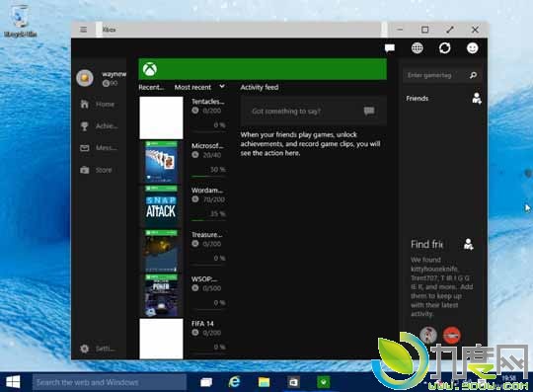Viewport: 533px width, 392px height.
Task: Open Messages in the sidebar
Action: (x=99, y=148)
